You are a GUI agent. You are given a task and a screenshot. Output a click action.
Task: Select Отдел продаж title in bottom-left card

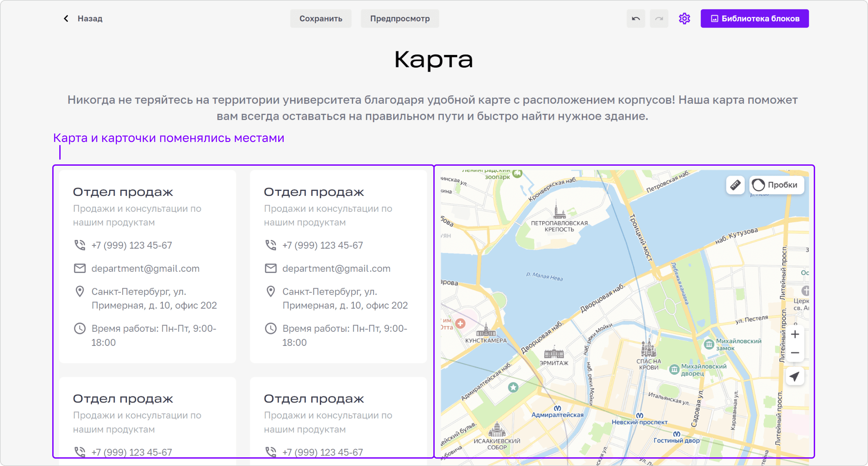pyautogui.click(x=123, y=399)
